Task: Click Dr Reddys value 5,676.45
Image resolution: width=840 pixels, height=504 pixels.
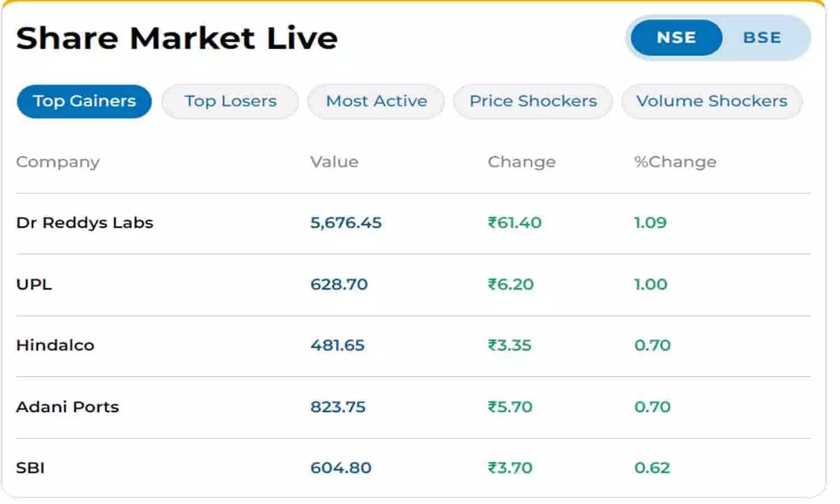Action: pos(346,223)
